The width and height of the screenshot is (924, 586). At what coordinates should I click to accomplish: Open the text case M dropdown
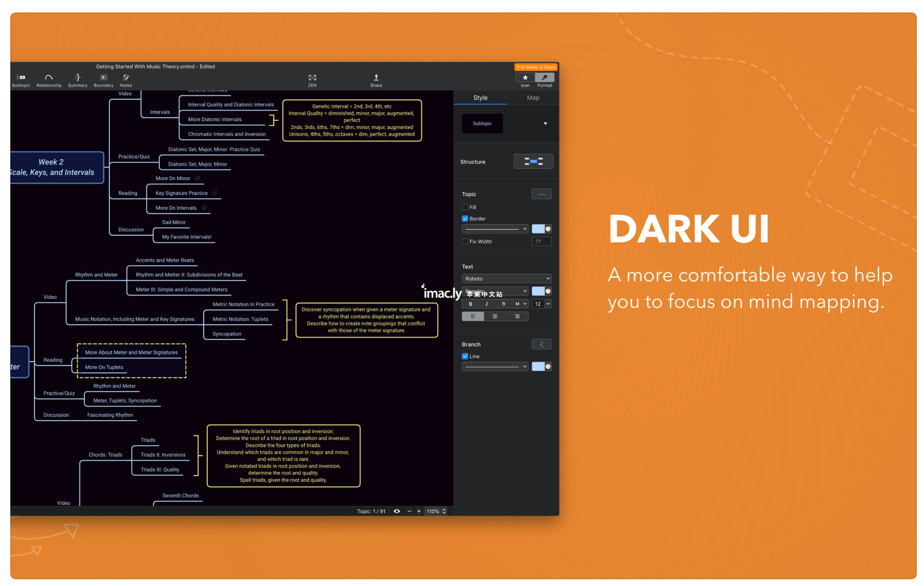point(520,304)
